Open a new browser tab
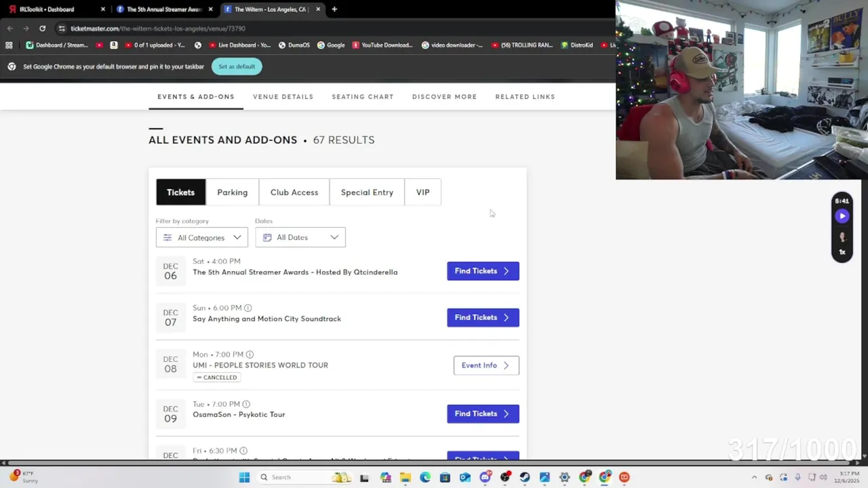 tap(334, 9)
